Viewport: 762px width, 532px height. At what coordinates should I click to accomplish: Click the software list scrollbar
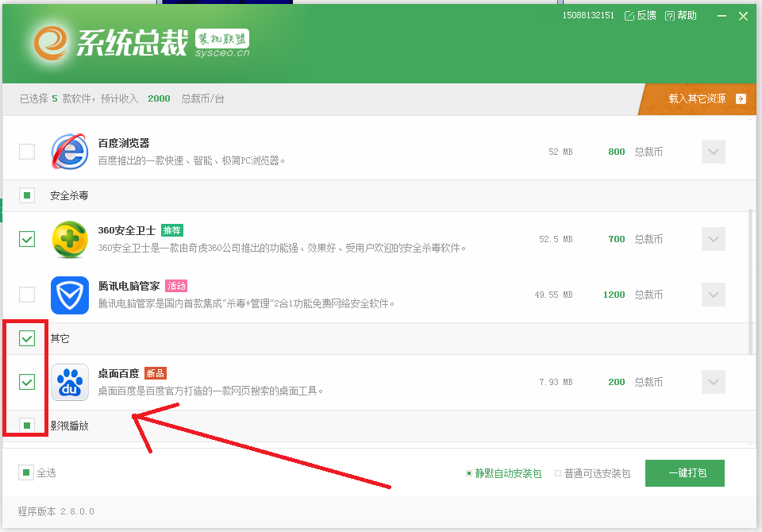coord(751,282)
